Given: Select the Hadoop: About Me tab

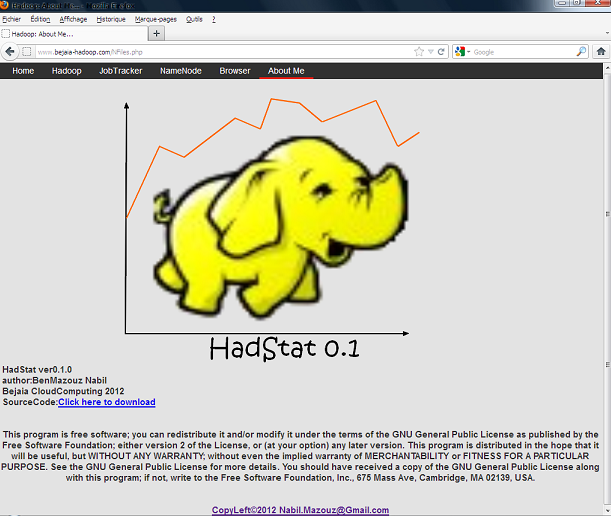Looking at the screenshot, I should click(74, 34).
